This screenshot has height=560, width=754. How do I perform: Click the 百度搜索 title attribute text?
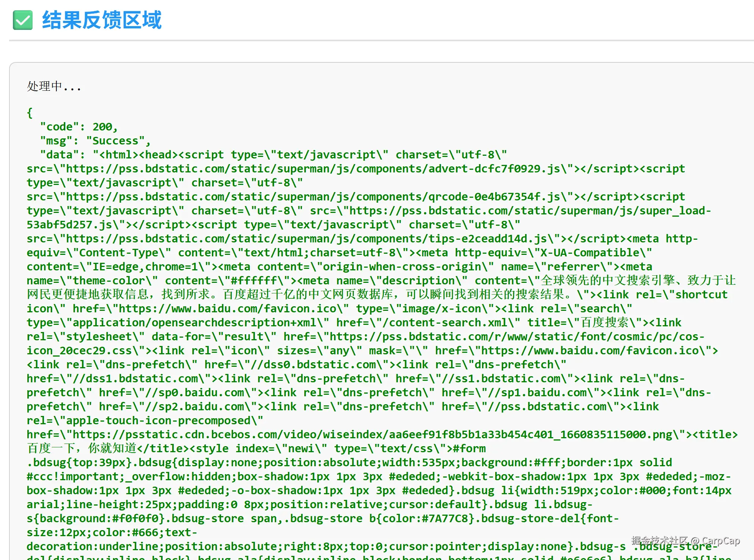tap(605, 323)
